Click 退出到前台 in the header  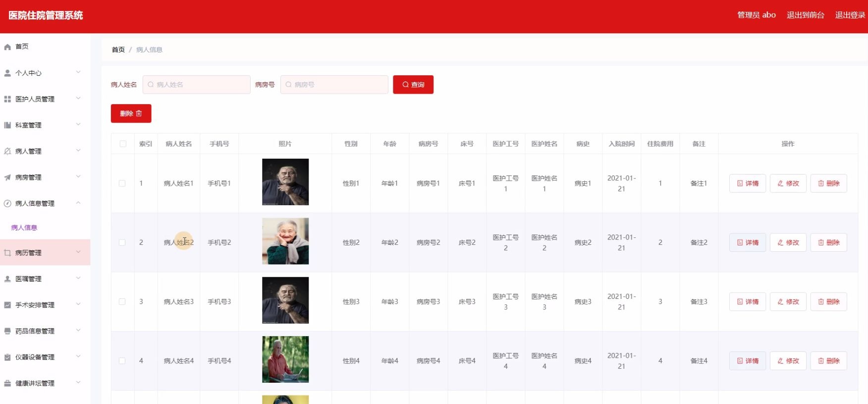pyautogui.click(x=806, y=15)
